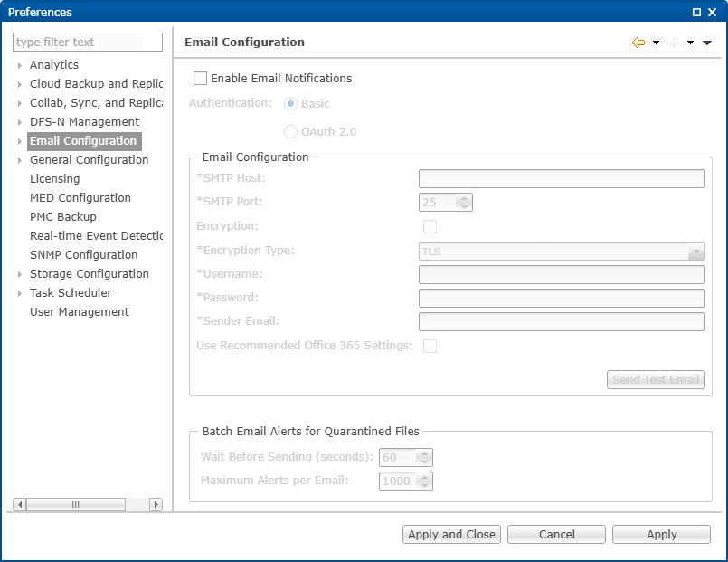This screenshot has width=728, height=562.
Task: Click into Sender Email field
Action: [562, 322]
